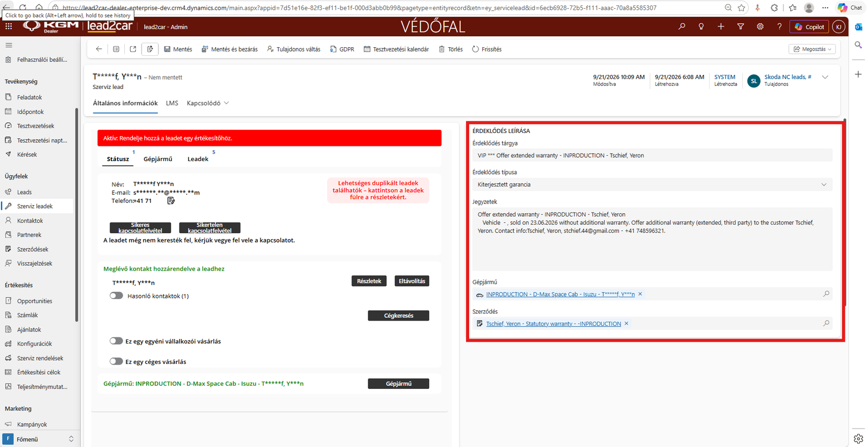Search the Gépjármű lookup field
The image size is (868, 447).
[x=826, y=294]
